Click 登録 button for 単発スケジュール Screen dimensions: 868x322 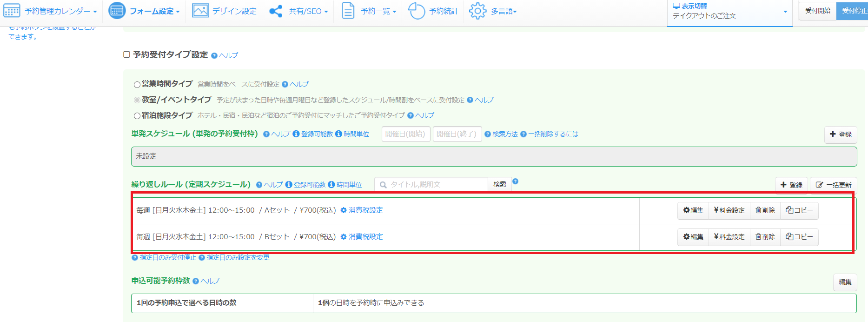pos(841,134)
